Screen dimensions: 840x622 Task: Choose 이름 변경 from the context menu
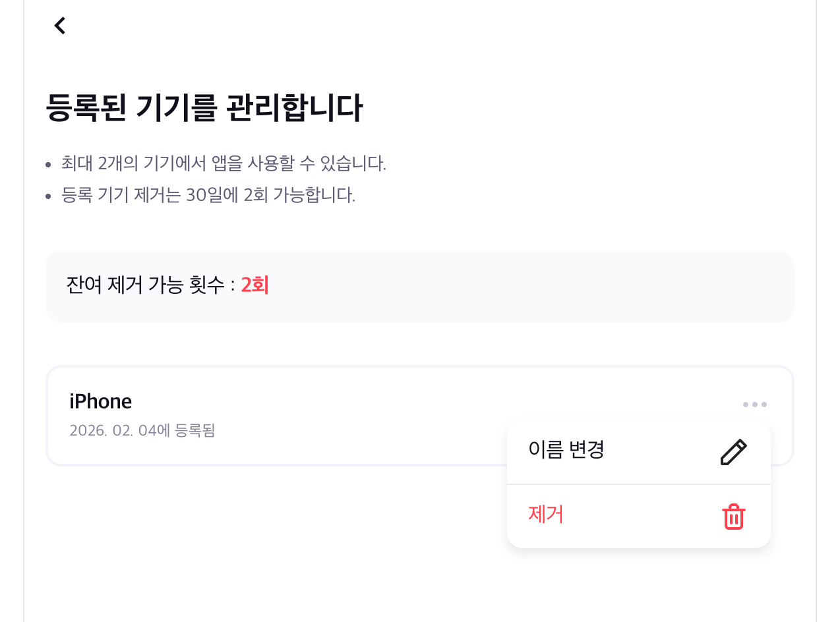point(566,451)
